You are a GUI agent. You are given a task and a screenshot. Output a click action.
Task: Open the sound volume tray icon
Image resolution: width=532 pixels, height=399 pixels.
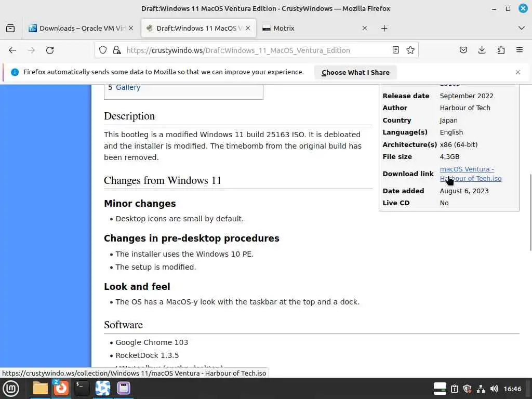[x=494, y=389]
